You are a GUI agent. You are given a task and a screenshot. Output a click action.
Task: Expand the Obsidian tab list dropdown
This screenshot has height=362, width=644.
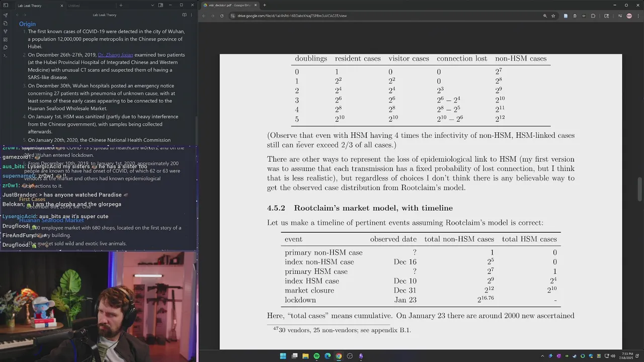point(152,6)
